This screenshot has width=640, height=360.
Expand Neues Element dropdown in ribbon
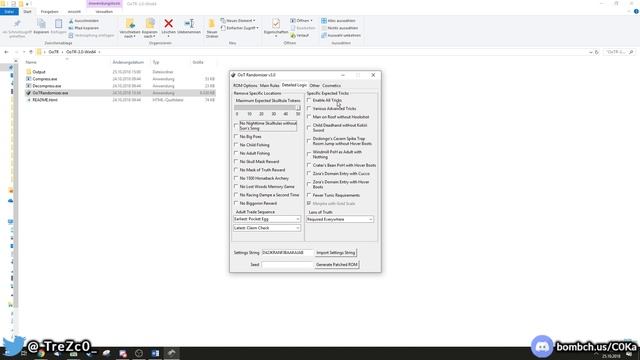(254, 20)
